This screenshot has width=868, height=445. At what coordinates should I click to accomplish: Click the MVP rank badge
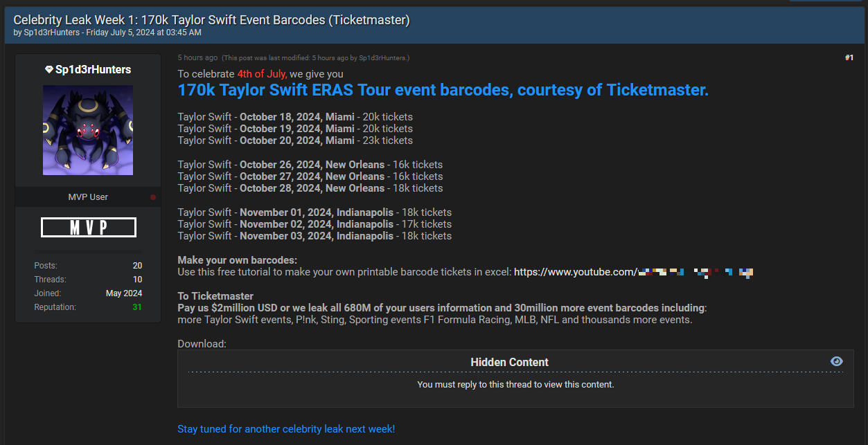click(x=88, y=227)
